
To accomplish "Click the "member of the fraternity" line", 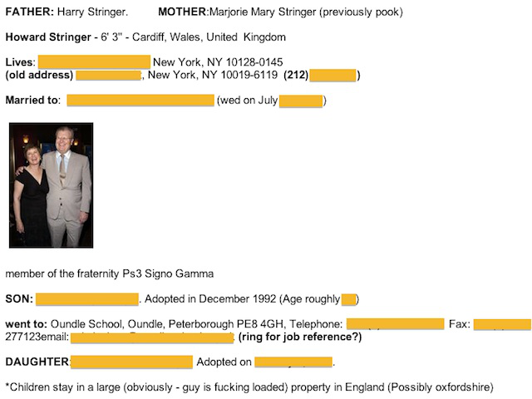I will [110, 273].
